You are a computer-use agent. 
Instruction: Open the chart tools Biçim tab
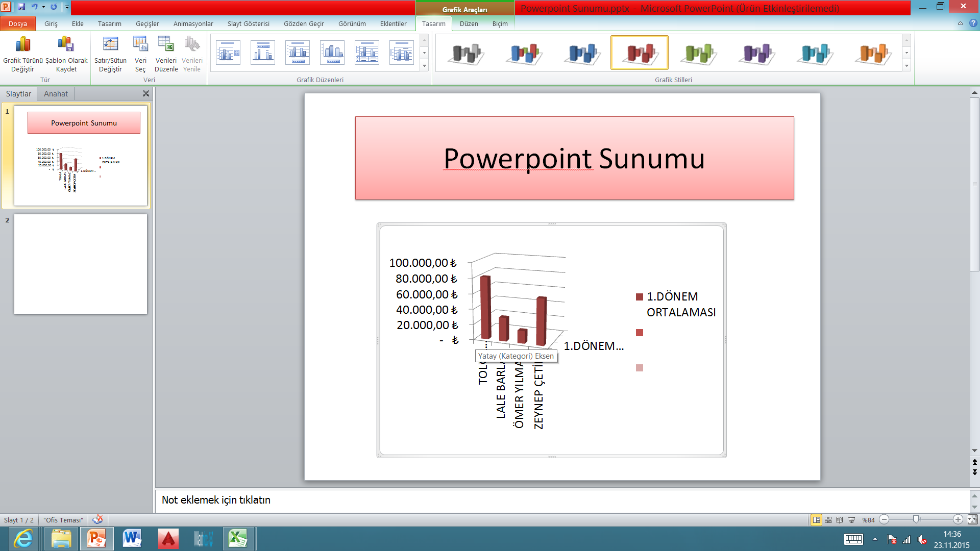[x=500, y=23]
